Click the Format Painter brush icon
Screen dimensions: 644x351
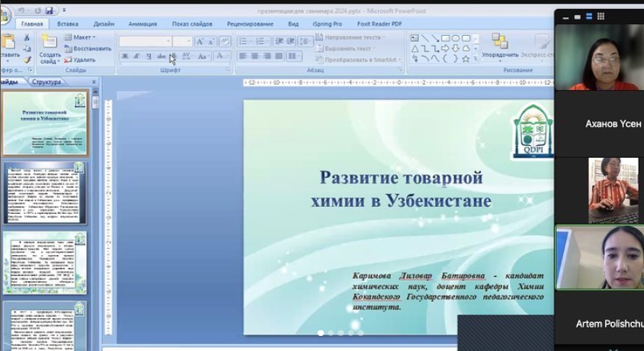coord(27,60)
